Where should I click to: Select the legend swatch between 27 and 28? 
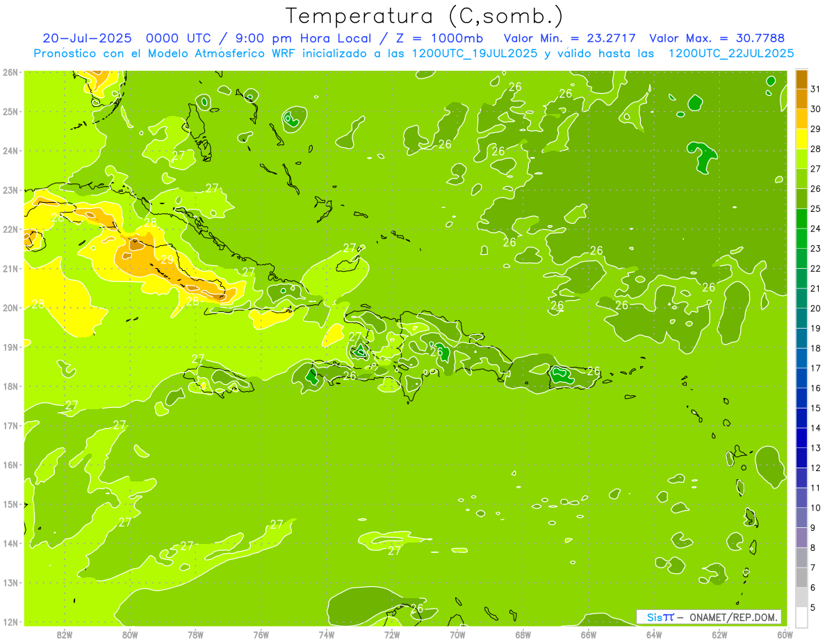[x=801, y=158]
